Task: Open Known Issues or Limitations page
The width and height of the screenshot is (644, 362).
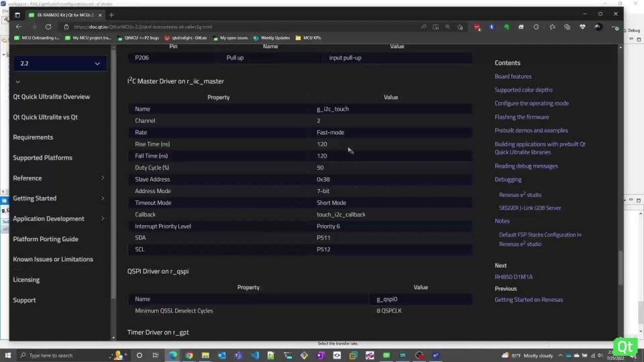Action: tap(53, 259)
